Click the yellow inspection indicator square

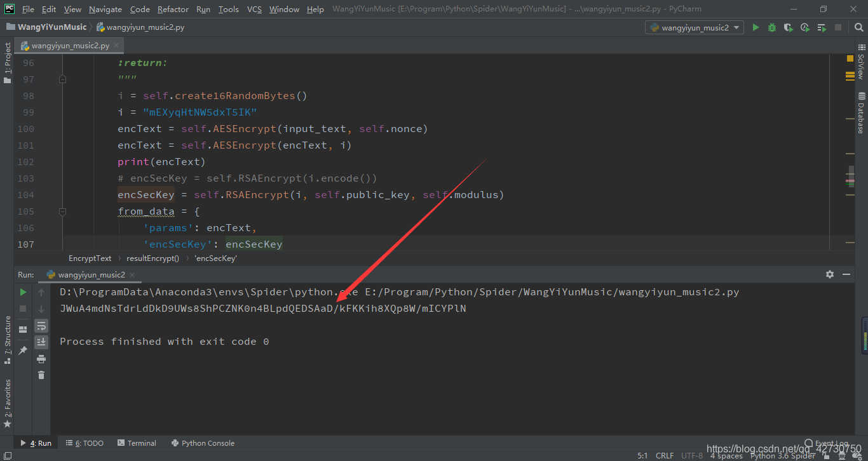(850, 58)
